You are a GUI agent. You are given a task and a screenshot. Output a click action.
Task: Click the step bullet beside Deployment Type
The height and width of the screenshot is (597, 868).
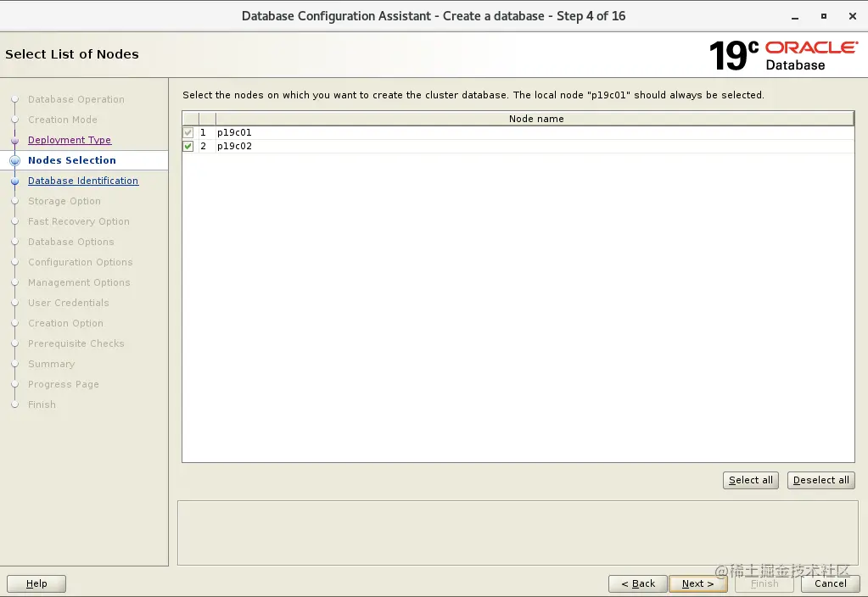tap(15, 141)
